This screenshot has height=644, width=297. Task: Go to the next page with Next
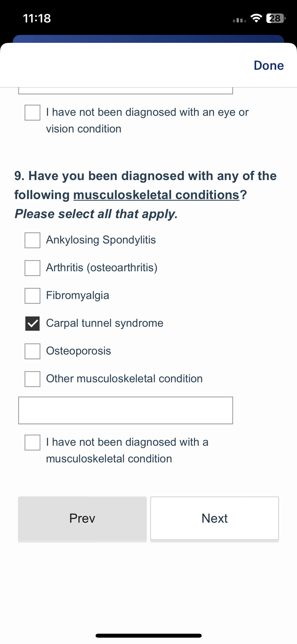click(215, 518)
